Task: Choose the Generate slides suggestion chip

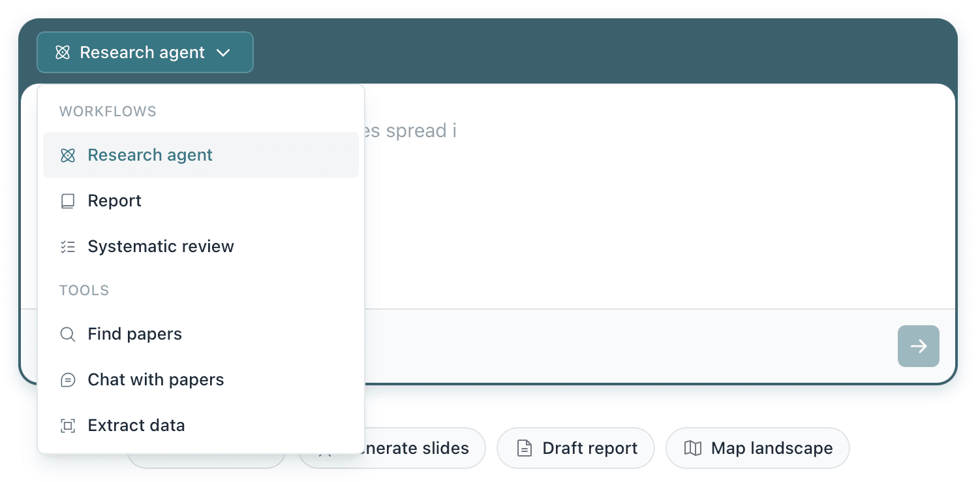Action: pos(392,448)
